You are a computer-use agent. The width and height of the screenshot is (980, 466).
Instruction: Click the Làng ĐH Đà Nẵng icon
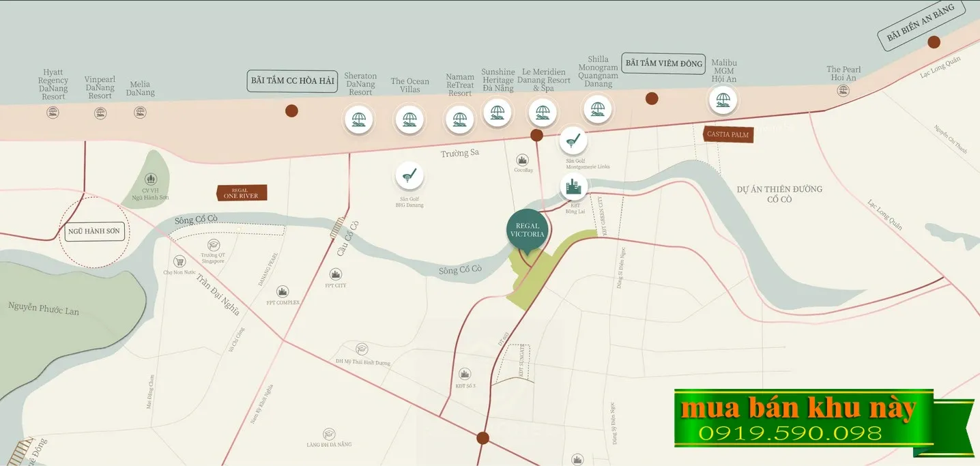[330, 433]
